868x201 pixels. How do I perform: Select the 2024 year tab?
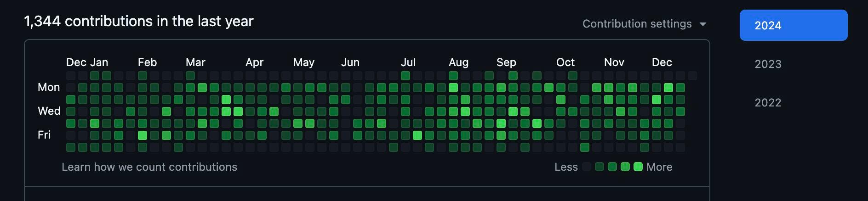click(x=794, y=25)
